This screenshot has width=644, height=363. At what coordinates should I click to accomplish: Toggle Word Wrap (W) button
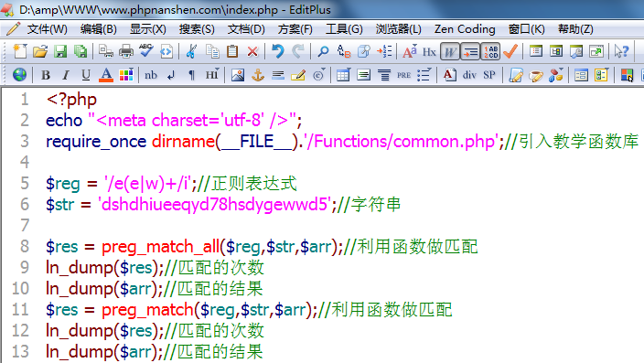[x=450, y=52]
